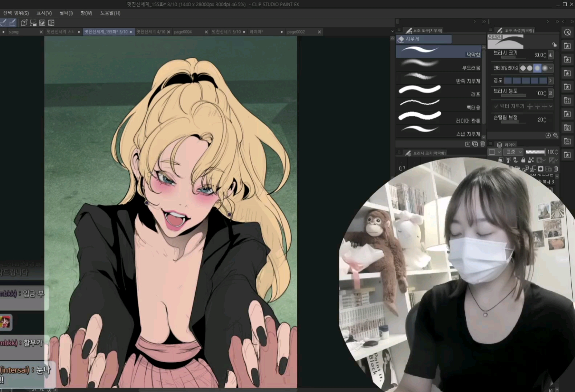Screen dimensions: 575x392
Task: Open Quick Access search icon in right sidebar
Action: coord(567,33)
